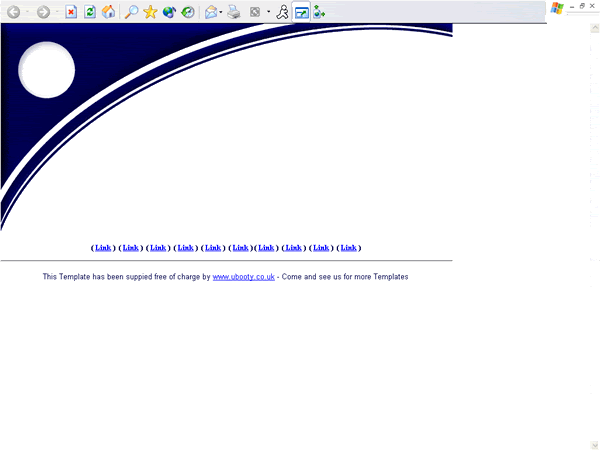Refresh the page with the green icon
600x450 pixels.
tap(90, 12)
